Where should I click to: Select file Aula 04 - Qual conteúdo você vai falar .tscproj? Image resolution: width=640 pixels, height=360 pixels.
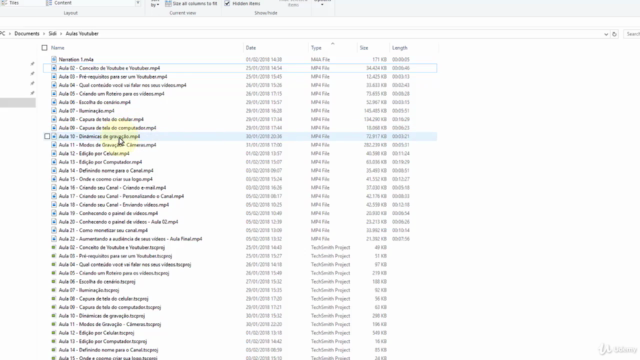(x=125, y=264)
